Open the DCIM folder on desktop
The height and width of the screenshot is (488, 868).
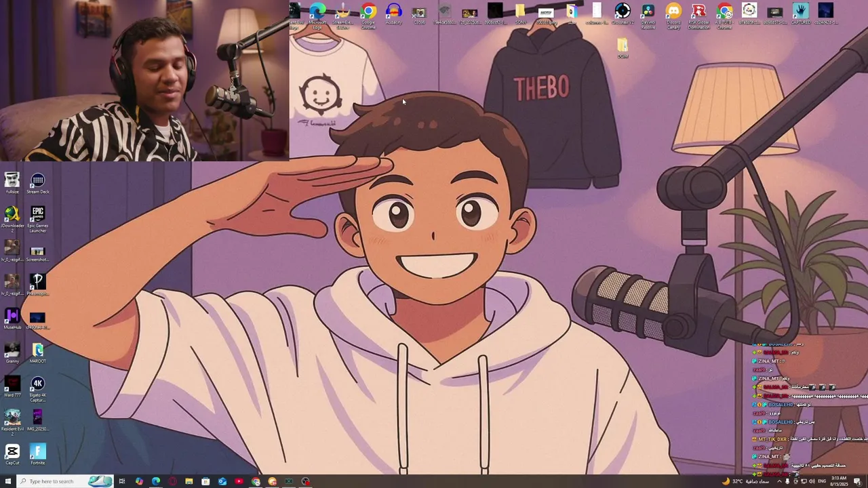click(x=623, y=47)
